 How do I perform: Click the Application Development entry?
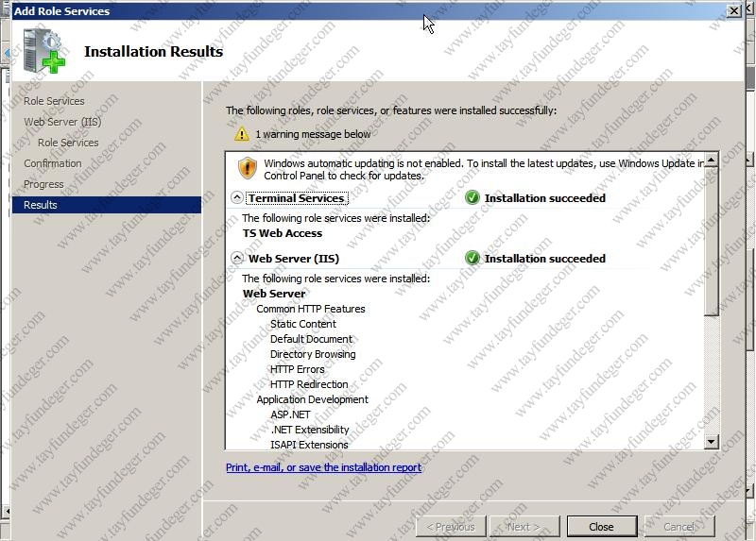tap(312, 399)
